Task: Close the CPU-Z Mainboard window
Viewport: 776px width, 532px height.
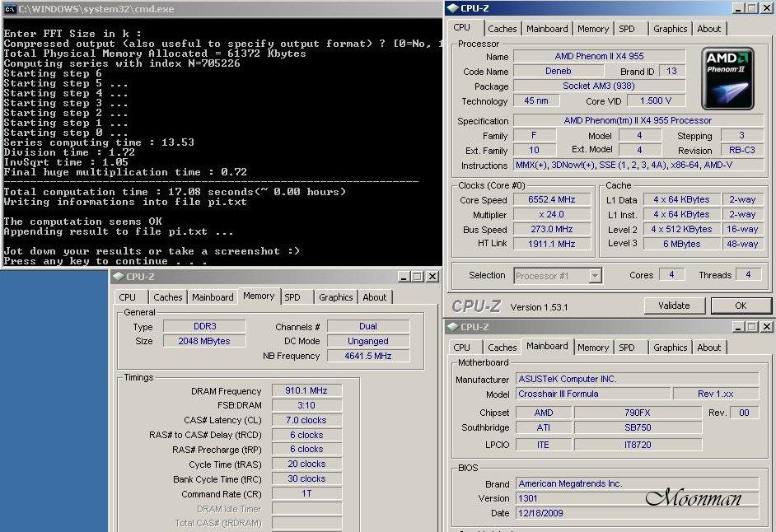Action: click(x=767, y=327)
